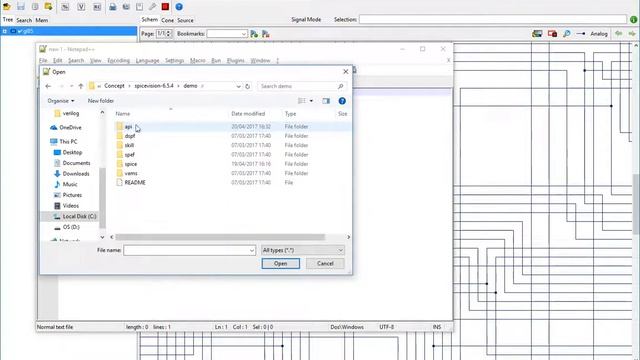Click the Open button in dialog
This screenshot has height=360, width=640.
click(280, 264)
